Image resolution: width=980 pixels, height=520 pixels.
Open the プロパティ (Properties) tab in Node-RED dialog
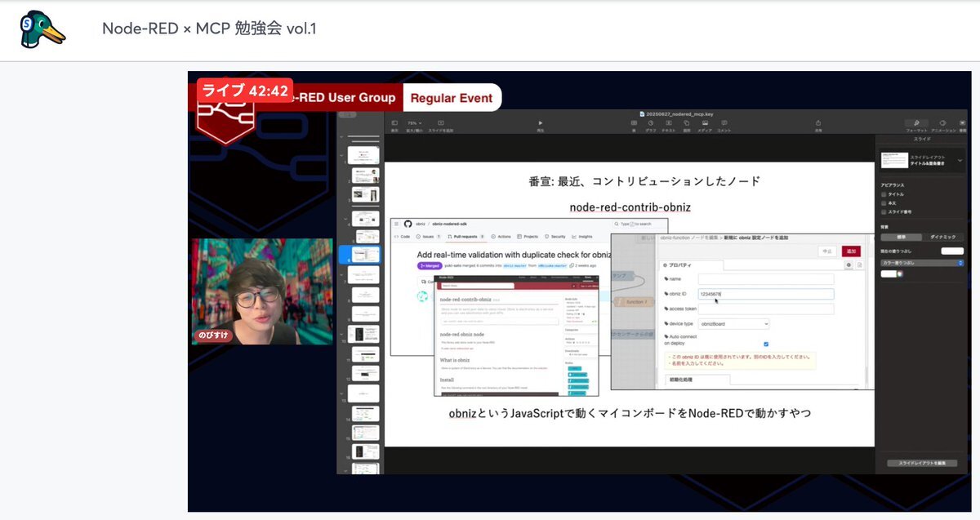(690, 265)
